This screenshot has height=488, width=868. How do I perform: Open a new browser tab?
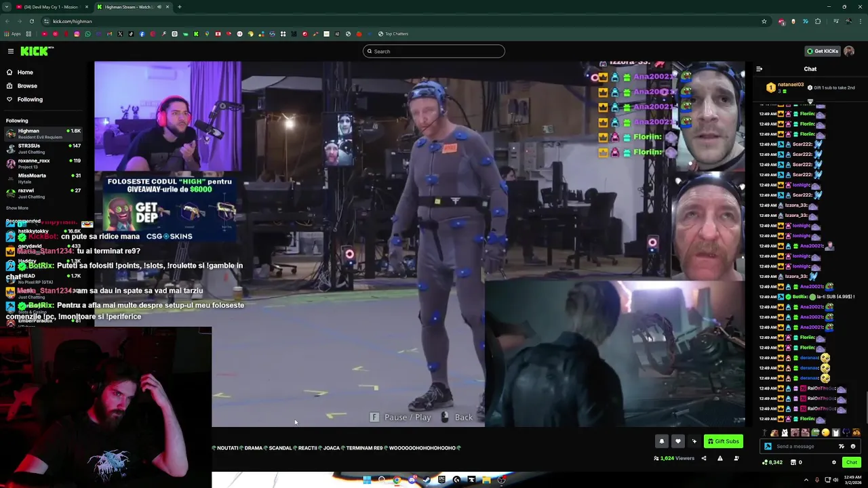(x=179, y=7)
